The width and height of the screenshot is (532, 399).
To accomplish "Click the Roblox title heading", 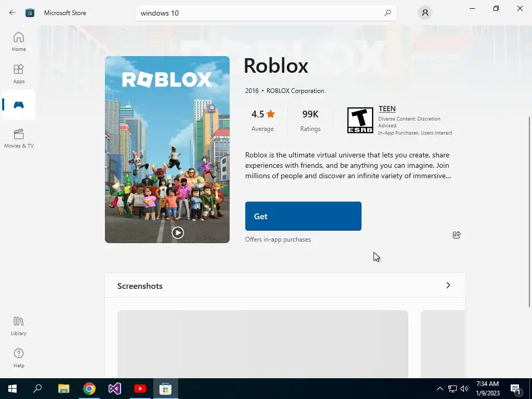I will coord(276,65).
